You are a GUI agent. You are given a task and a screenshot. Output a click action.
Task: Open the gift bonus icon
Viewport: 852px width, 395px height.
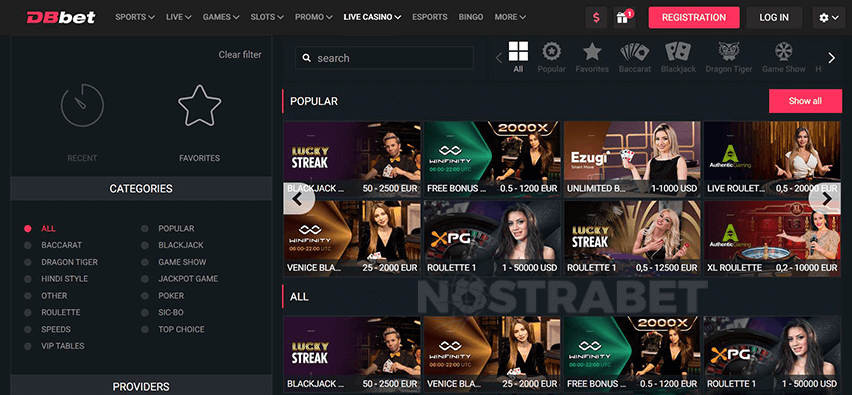tap(624, 17)
